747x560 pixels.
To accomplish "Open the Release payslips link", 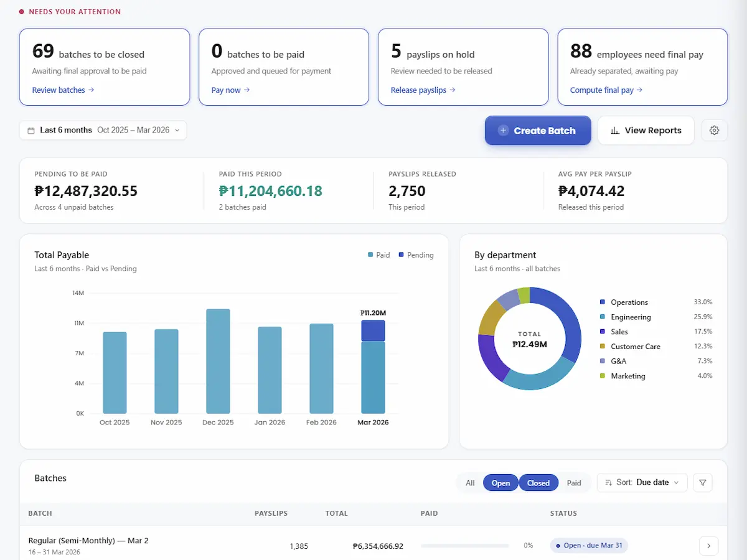I will (423, 90).
